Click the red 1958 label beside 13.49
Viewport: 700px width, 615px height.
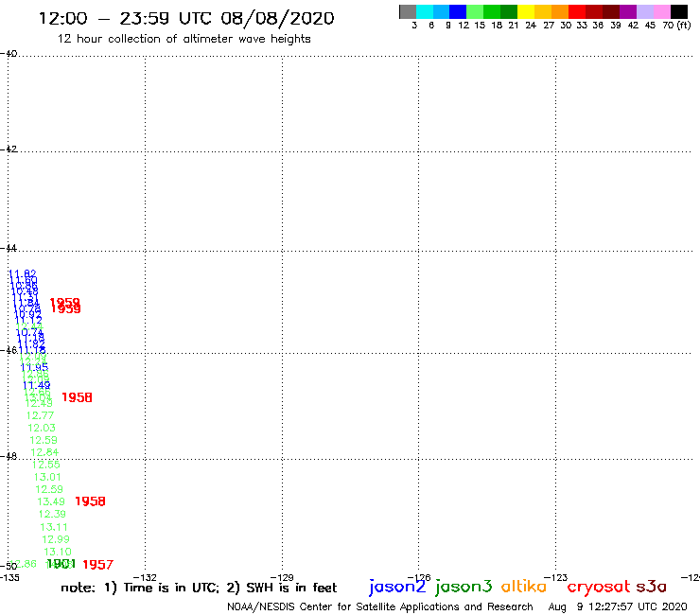point(90,501)
